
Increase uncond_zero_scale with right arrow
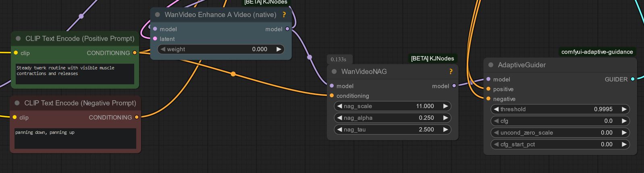(624, 132)
